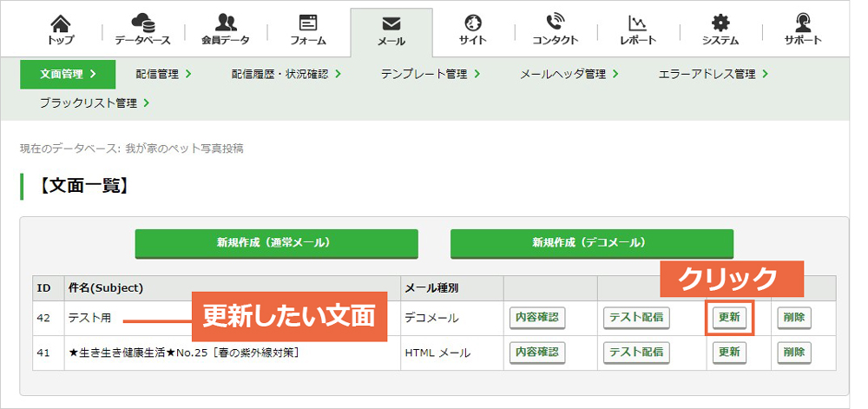Click 更新 for ID 41 row

point(729,352)
